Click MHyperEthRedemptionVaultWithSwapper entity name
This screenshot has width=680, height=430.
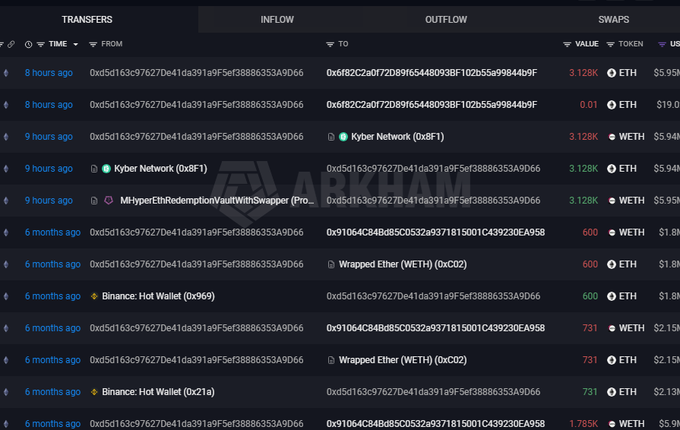click(217, 200)
